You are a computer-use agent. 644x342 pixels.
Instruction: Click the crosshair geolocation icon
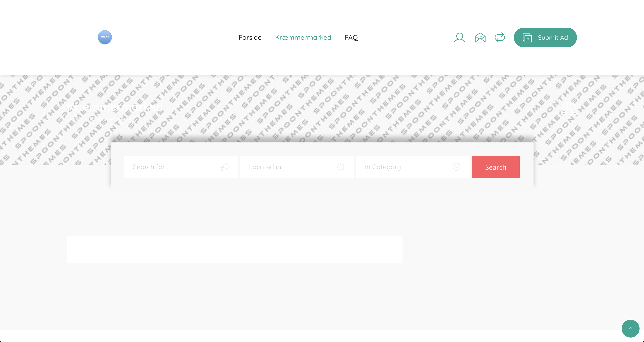coord(341,167)
